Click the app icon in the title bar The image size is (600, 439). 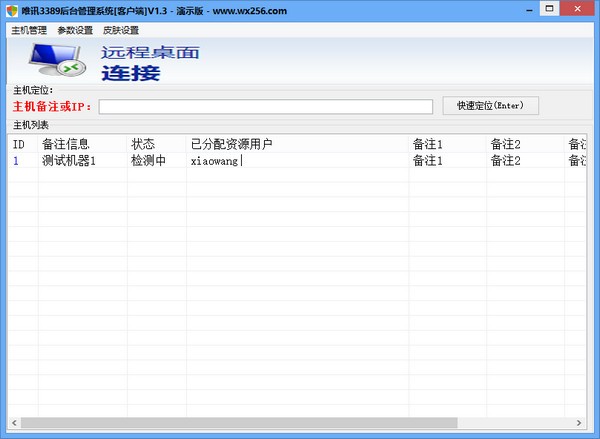point(11,10)
